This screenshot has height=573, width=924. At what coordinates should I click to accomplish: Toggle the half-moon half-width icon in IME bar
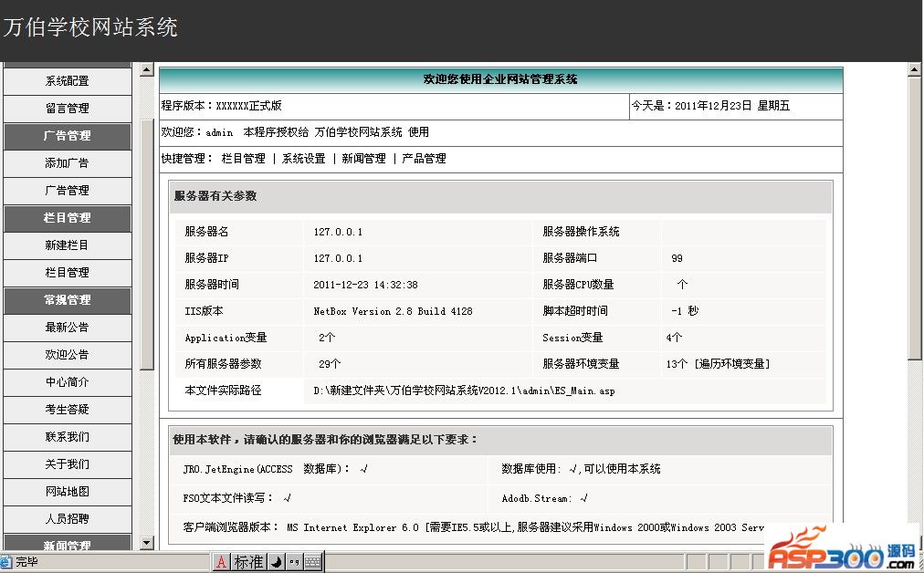coord(276,562)
